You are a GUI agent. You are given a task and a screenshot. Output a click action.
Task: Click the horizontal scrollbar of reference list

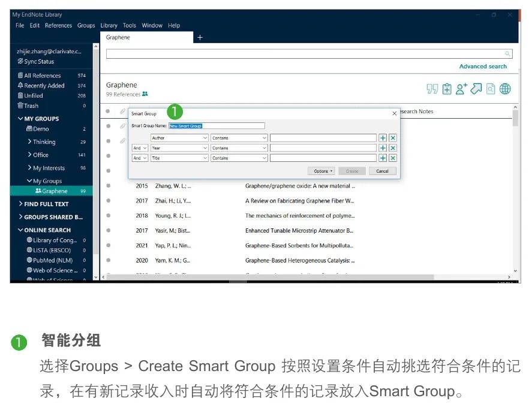click(x=270, y=277)
